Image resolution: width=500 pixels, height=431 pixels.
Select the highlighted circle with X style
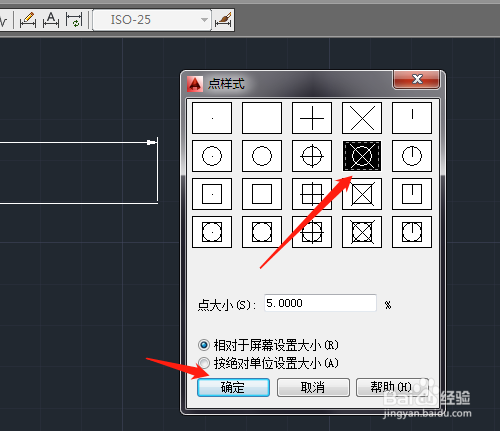(x=362, y=156)
